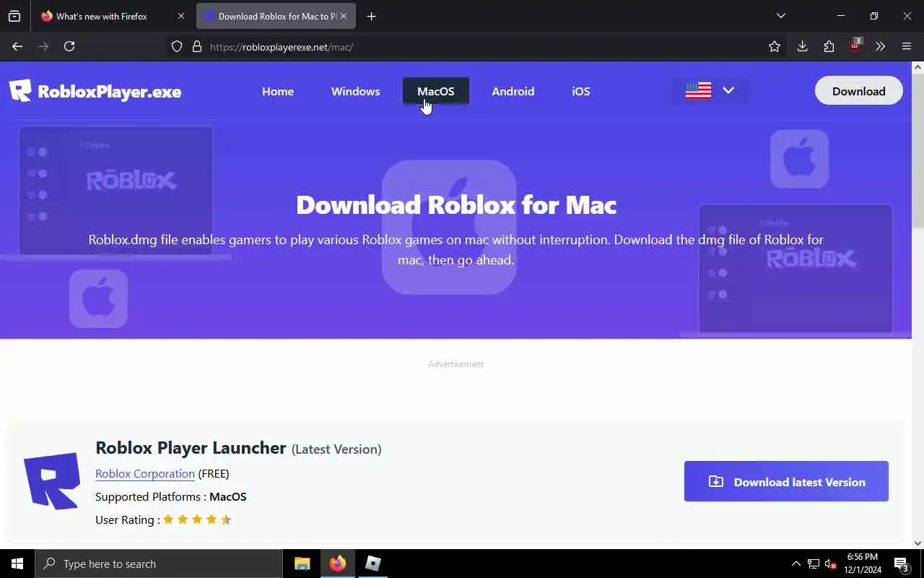Click Download latest Version button
This screenshot has height=578, width=924.
786,481
